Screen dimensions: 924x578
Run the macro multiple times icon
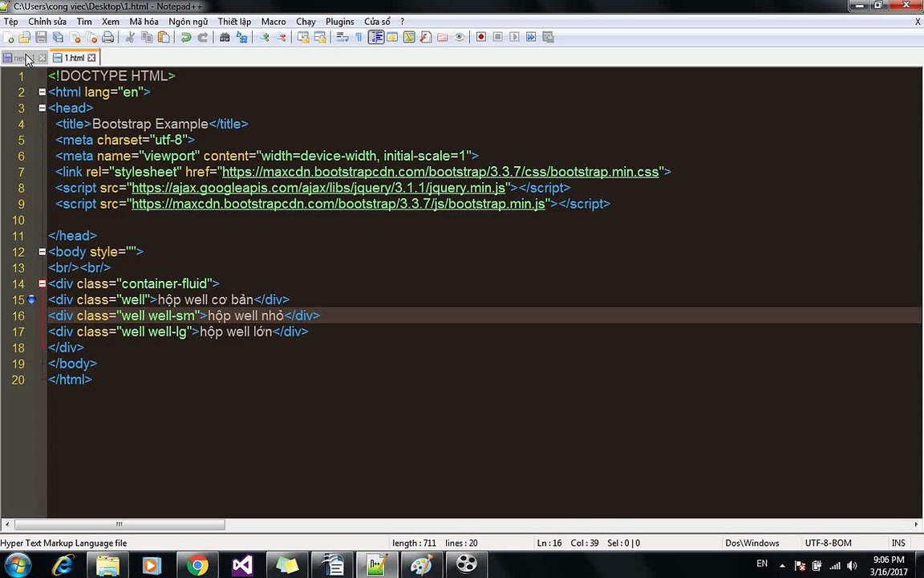(531, 37)
